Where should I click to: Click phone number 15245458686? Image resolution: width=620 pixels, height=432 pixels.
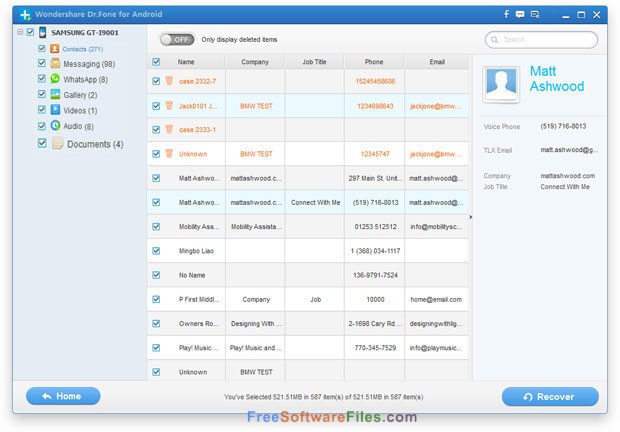click(x=375, y=81)
